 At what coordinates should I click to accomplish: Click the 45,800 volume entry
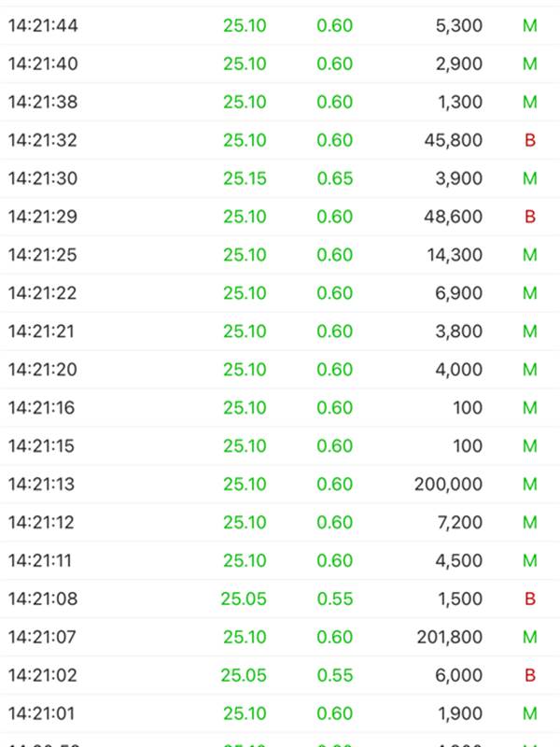[x=454, y=140]
